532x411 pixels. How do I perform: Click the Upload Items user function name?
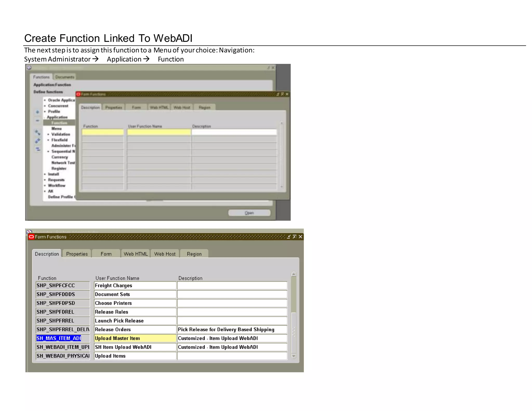(135, 356)
